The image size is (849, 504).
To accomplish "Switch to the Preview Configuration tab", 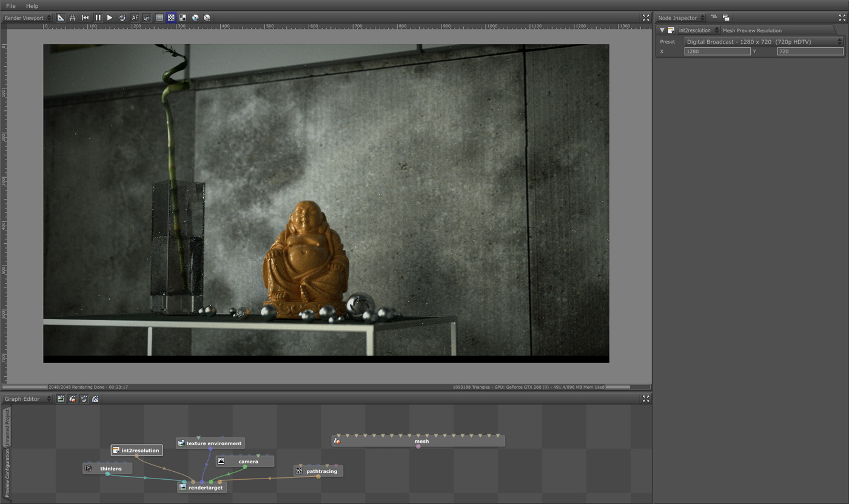I will pyautogui.click(x=7, y=473).
